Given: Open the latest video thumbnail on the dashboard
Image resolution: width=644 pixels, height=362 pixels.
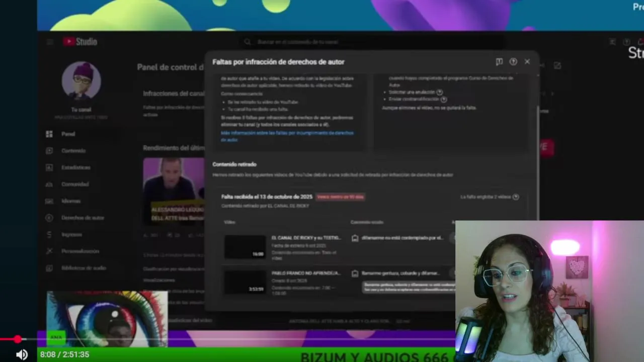Looking at the screenshot, I should pyautogui.click(x=174, y=192).
